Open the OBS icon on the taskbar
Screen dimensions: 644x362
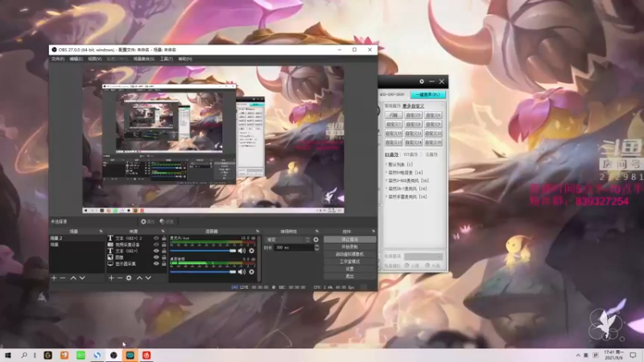pos(114,355)
